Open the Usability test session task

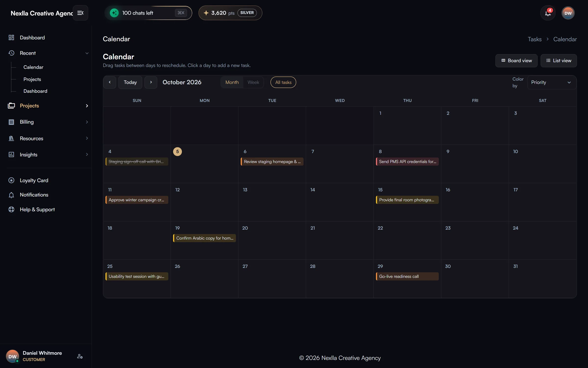point(137,276)
